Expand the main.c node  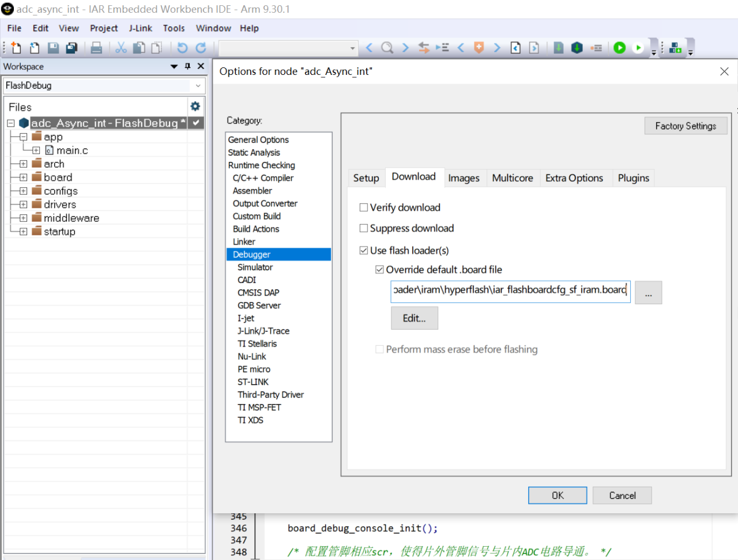pyautogui.click(x=36, y=150)
